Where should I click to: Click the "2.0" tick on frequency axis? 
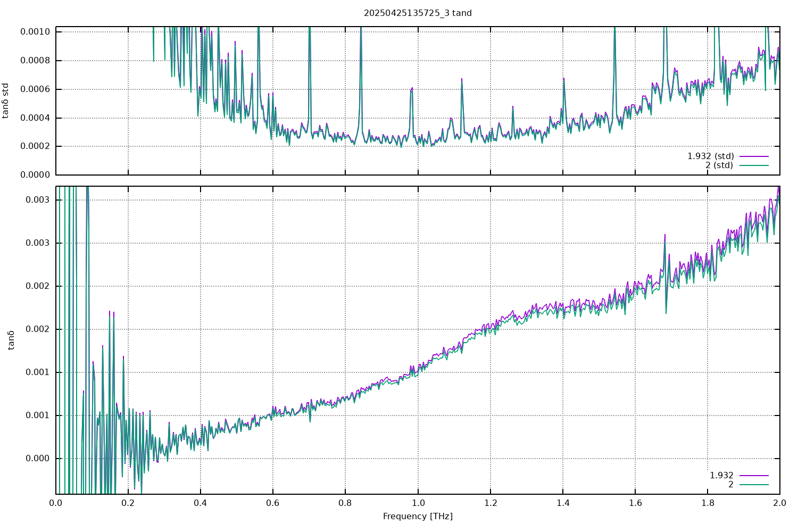pos(779,503)
